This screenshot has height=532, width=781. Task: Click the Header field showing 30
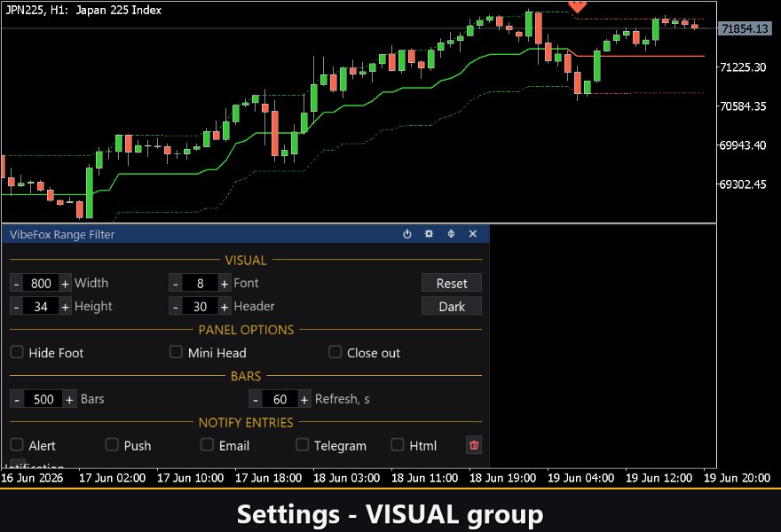coord(200,307)
